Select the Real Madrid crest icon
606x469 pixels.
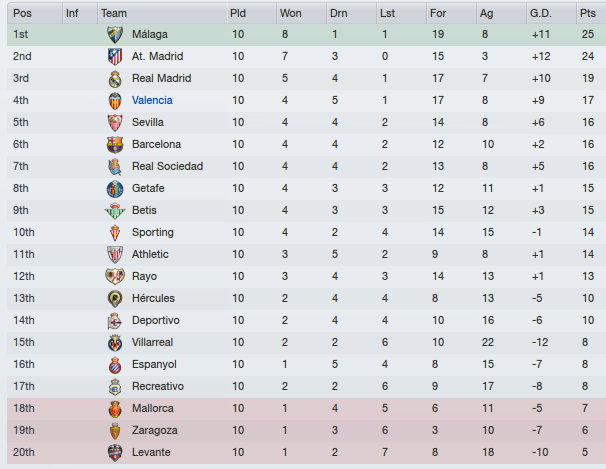pyautogui.click(x=115, y=78)
